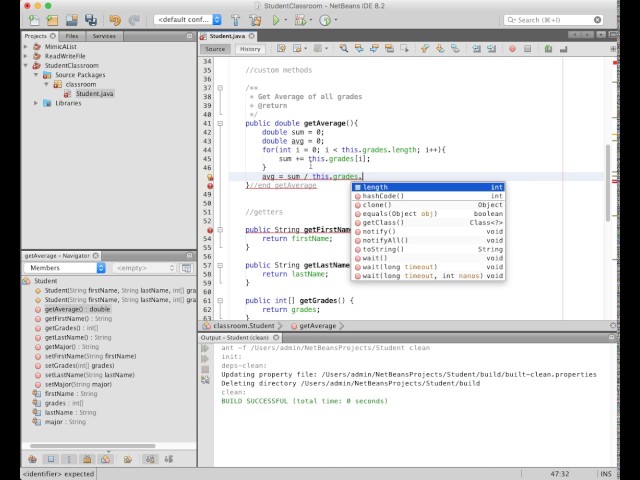Expand the MimicAList project node

coord(26,47)
